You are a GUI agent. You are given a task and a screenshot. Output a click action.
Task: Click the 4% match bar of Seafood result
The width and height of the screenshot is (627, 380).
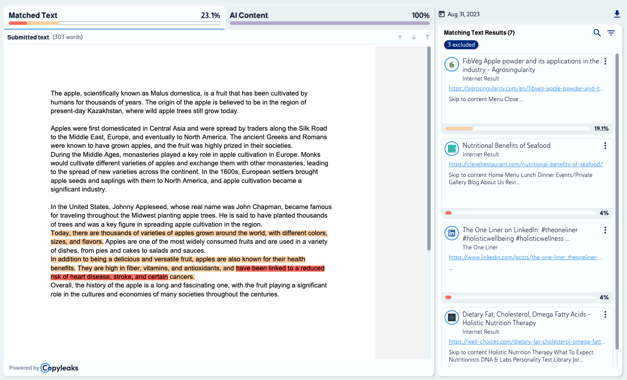[520, 213]
